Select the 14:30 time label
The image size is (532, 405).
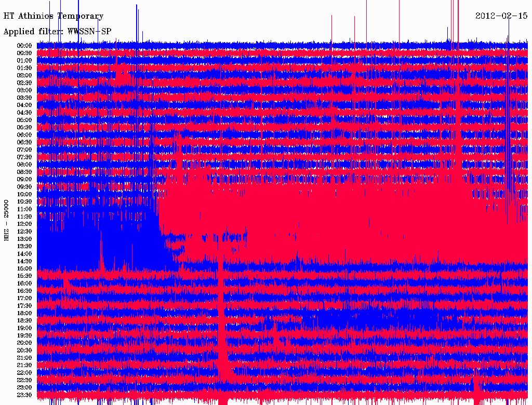coord(24,262)
